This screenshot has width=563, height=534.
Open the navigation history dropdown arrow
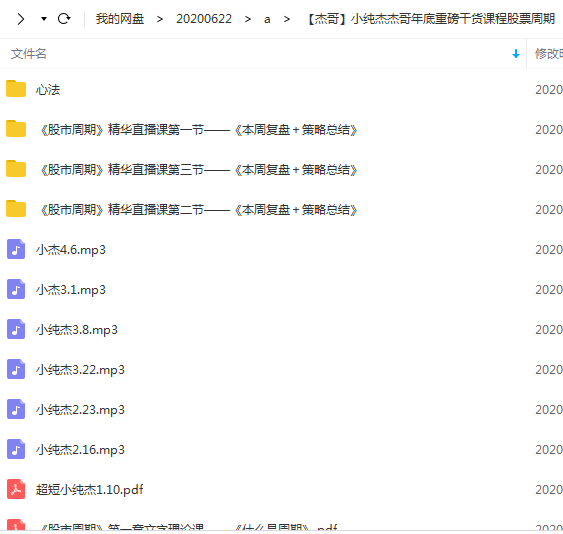pyautogui.click(x=44, y=19)
